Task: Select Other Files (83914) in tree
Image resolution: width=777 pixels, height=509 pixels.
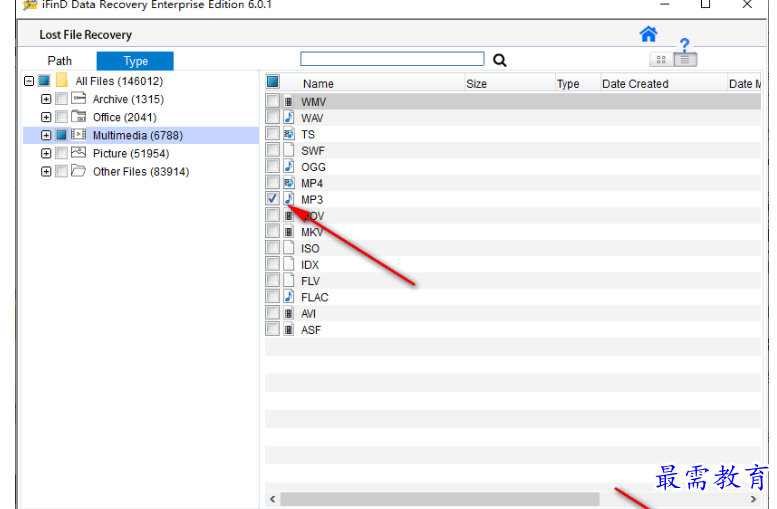Action: [x=141, y=172]
